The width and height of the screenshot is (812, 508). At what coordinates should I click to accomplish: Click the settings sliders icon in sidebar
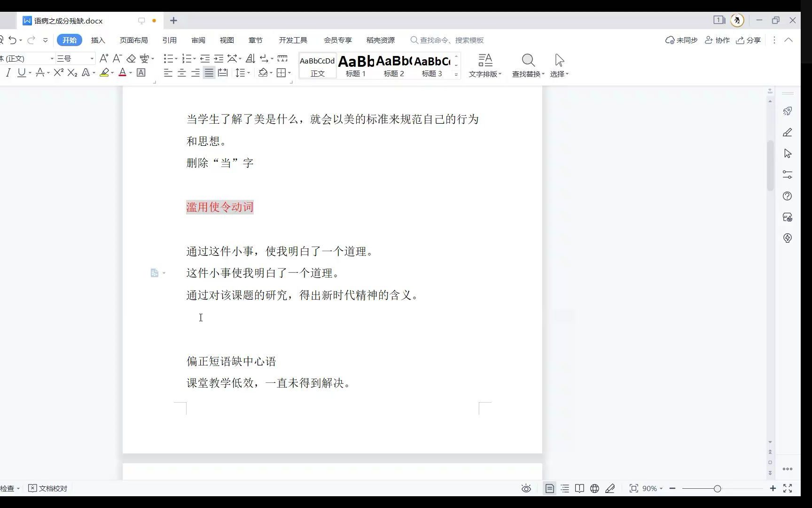(788, 175)
